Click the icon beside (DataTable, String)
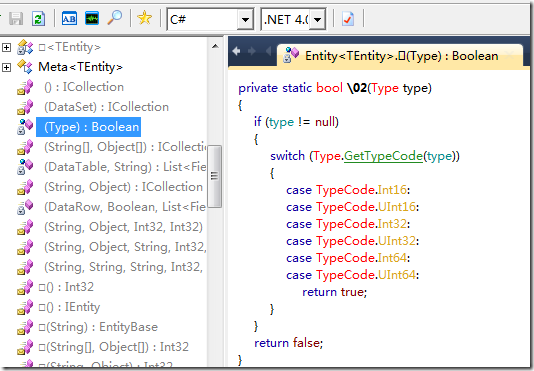 tap(25, 167)
